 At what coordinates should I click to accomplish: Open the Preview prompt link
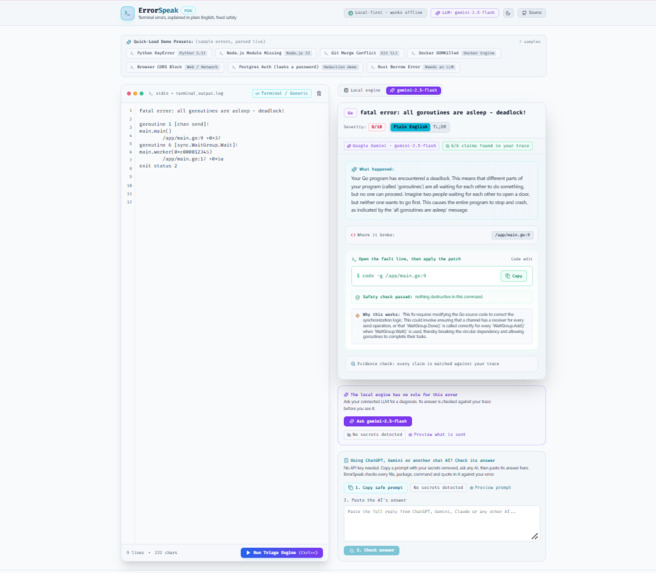[x=490, y=488]
